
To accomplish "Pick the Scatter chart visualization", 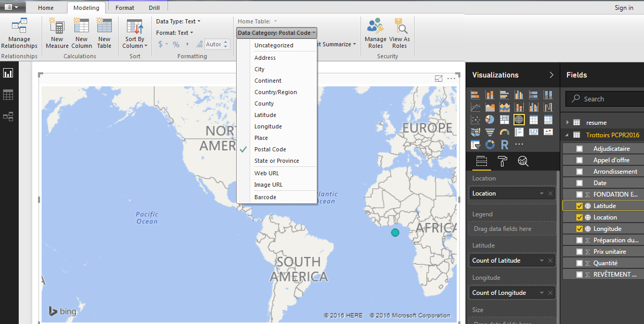I will [475, 120].
